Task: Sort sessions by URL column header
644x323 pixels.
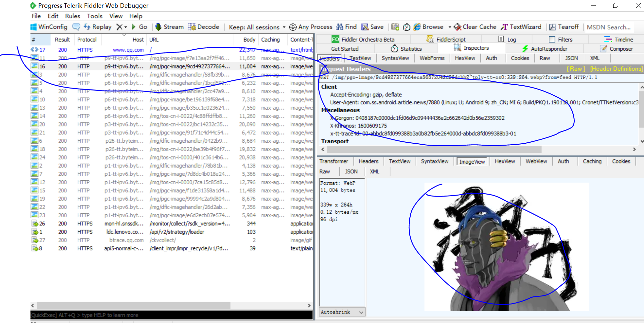Action: [190, 40]
